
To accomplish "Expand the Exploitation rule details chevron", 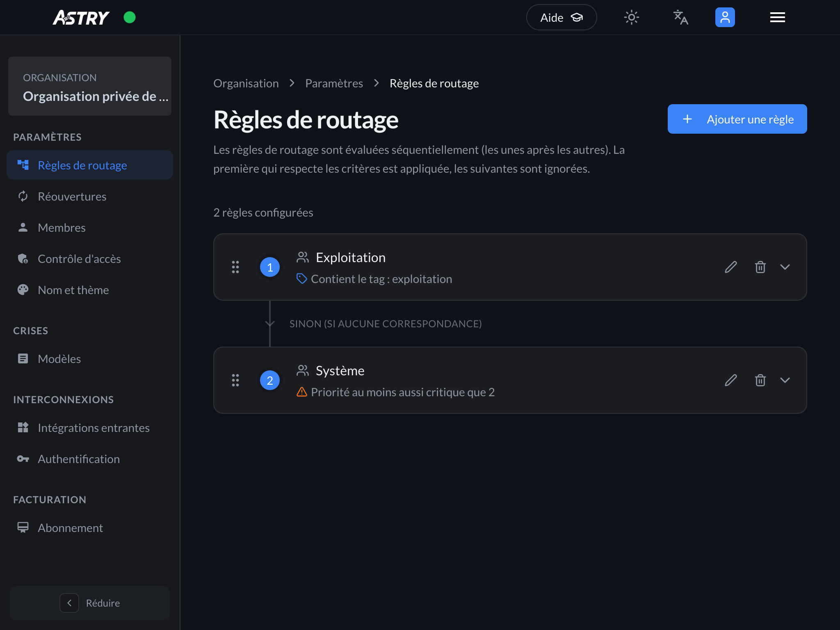I will pyautogui.click(x=785, y=267).
